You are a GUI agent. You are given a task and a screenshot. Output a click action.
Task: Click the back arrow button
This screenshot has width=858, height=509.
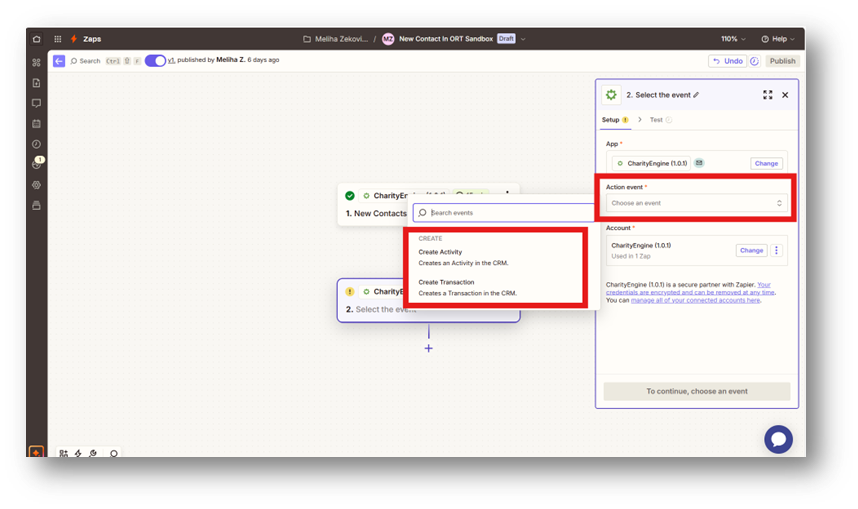click(59, 61)
